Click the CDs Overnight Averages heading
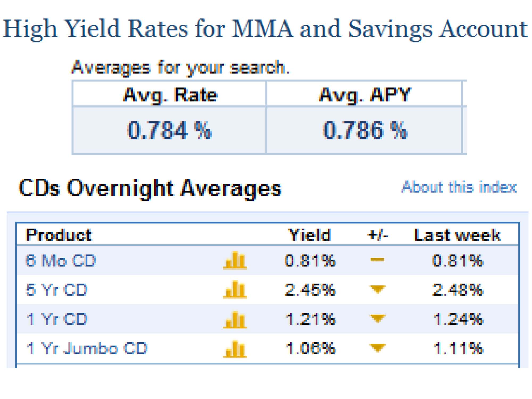The height and width of the screenshot is (399, 532). [150, 188]
